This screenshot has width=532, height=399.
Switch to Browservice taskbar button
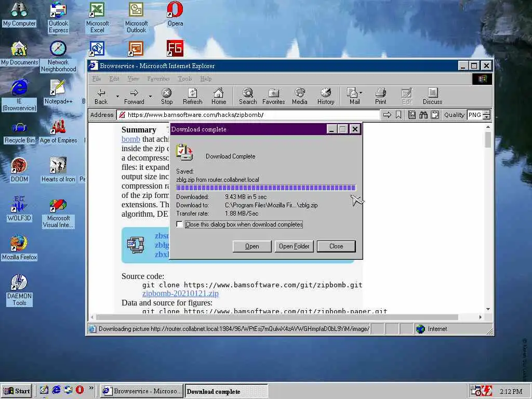[x=142, y=391]
